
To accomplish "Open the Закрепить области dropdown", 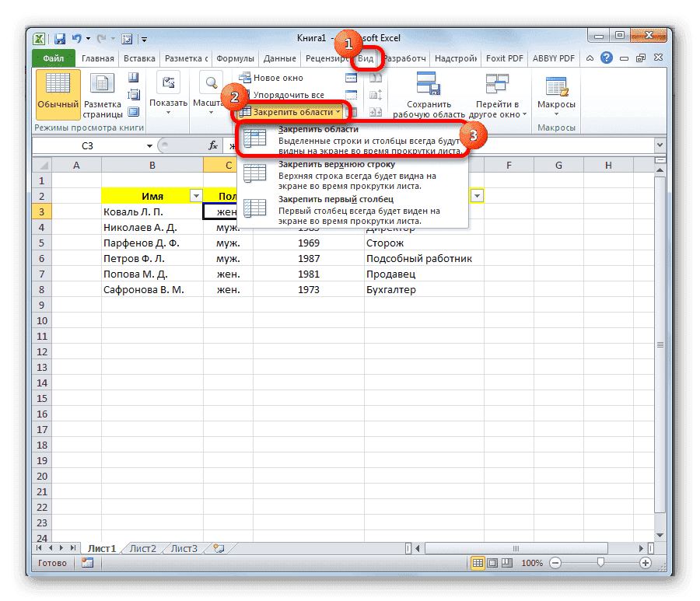I will coord(292,111).
